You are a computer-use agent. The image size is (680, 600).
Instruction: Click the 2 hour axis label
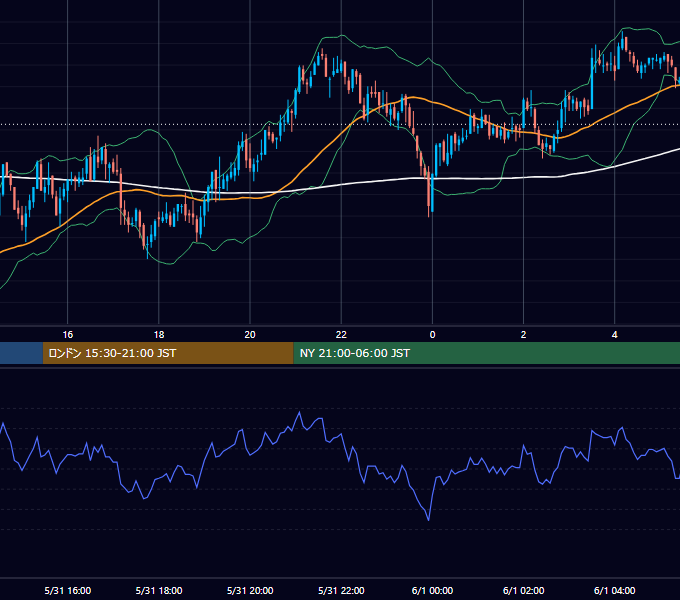[x=523, y=335]
